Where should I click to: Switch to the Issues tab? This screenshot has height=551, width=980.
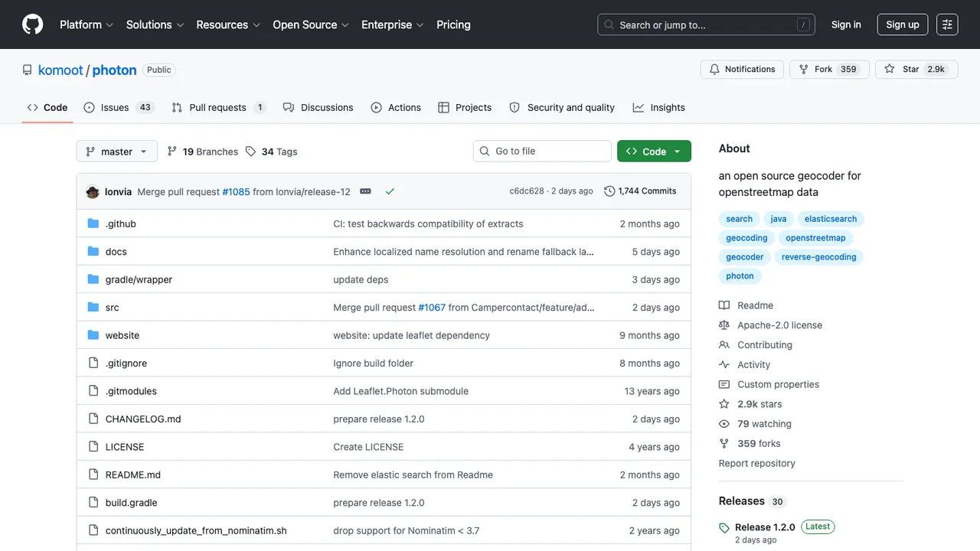click(119, 108)
